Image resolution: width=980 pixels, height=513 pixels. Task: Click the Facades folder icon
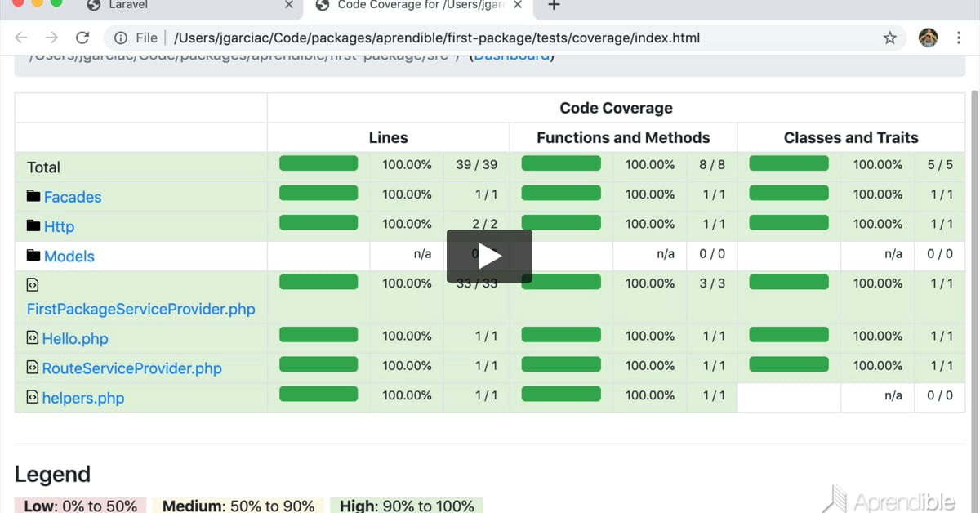tap(33, 196)
